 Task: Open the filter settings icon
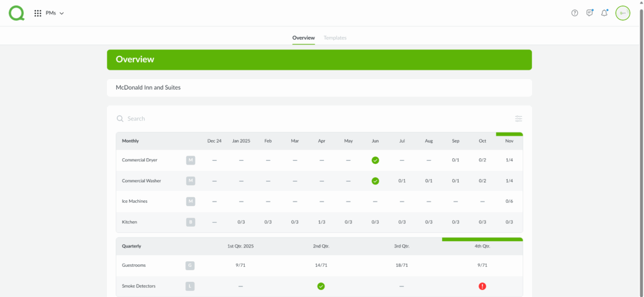[x=518, y=119]
